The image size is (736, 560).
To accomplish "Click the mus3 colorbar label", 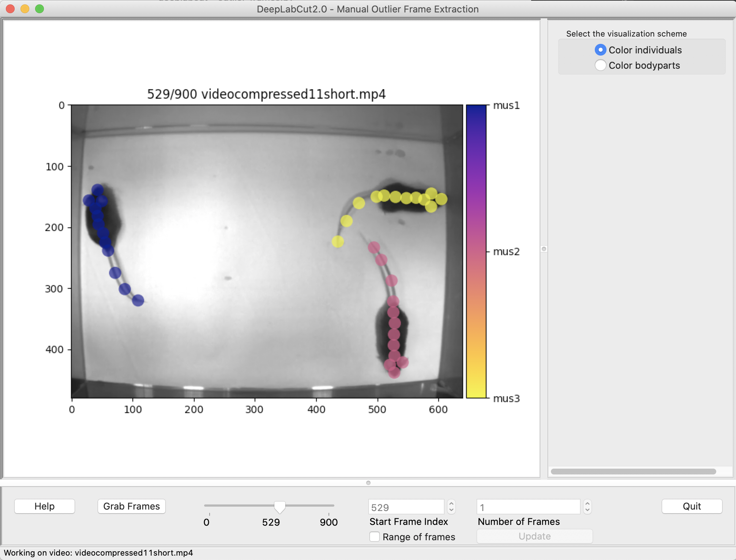I will point(506,398).
